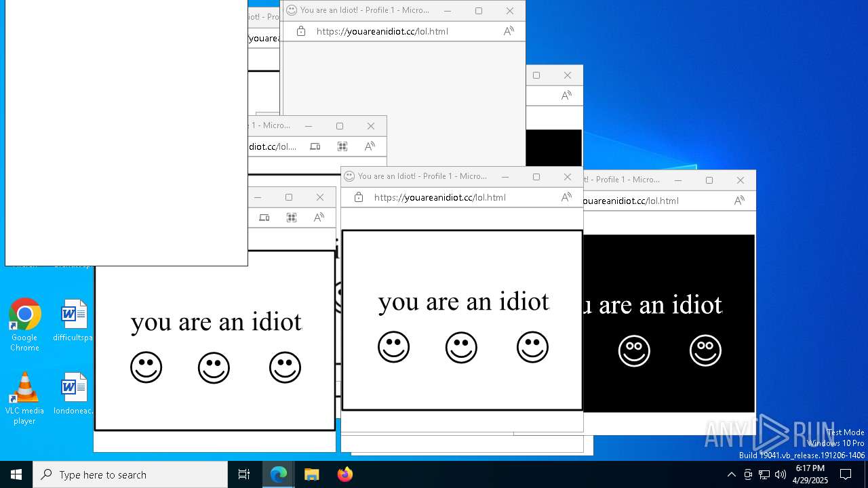Image resolution: width=868 pixels, height=488 pixels.
Task: Click lock icon in top youareanidiot.cc address bar
Action: (301, 31)
